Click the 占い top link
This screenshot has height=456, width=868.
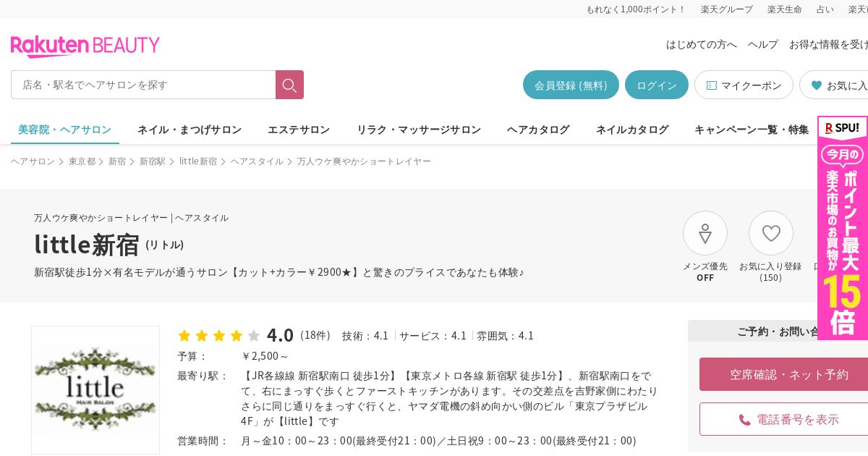coord(825,9)
